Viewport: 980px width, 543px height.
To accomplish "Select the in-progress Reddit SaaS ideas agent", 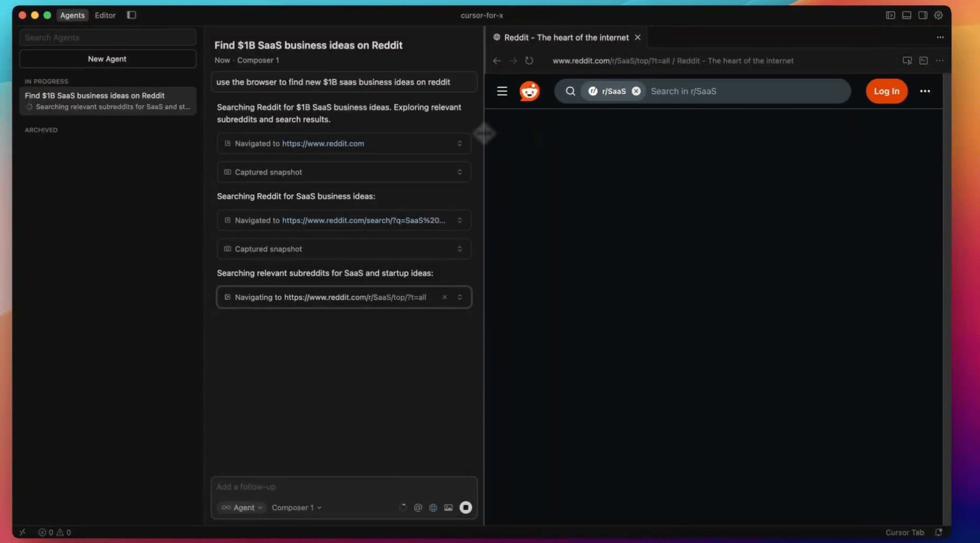I will (107, 101).
